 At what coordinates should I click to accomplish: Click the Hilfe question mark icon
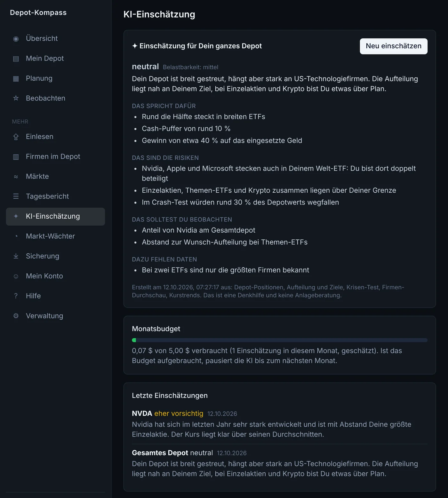[x=16, y=296]
